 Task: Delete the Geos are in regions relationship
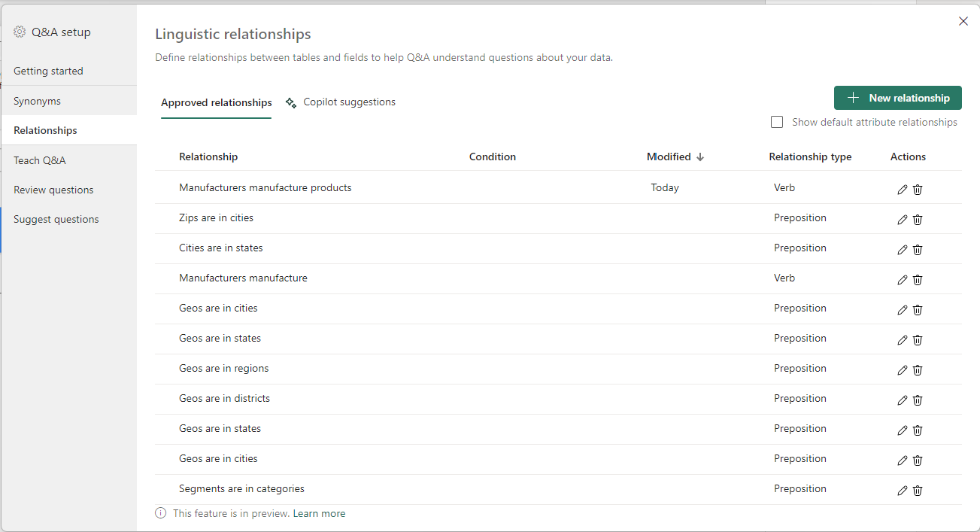pyautogui.click(x=918, y=370)
